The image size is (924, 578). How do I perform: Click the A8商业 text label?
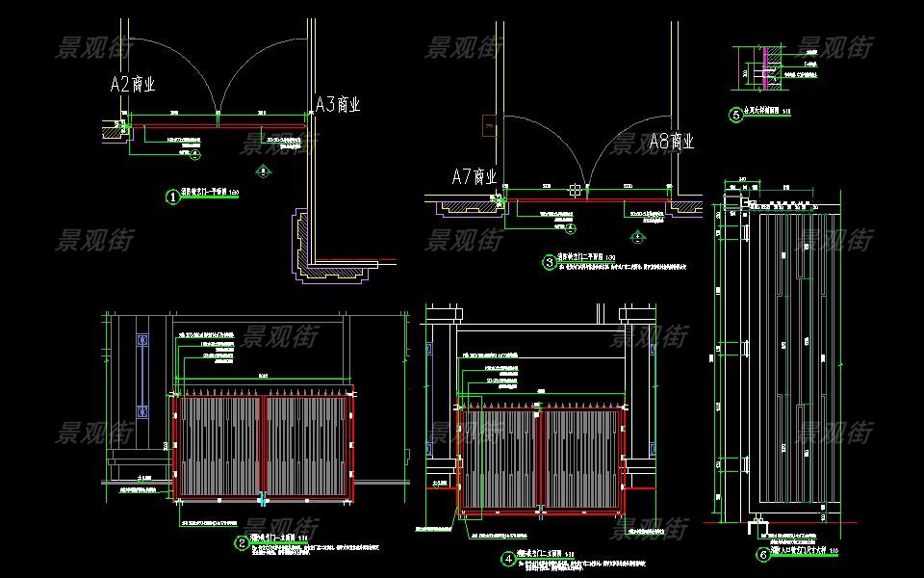click(671, 142)
